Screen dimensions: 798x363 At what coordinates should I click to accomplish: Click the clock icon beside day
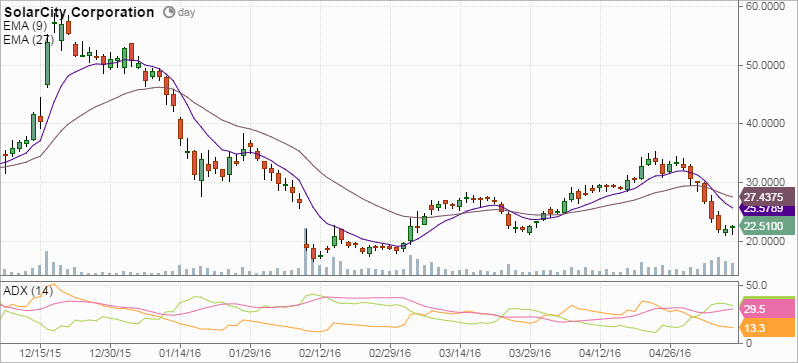[169, 13]
